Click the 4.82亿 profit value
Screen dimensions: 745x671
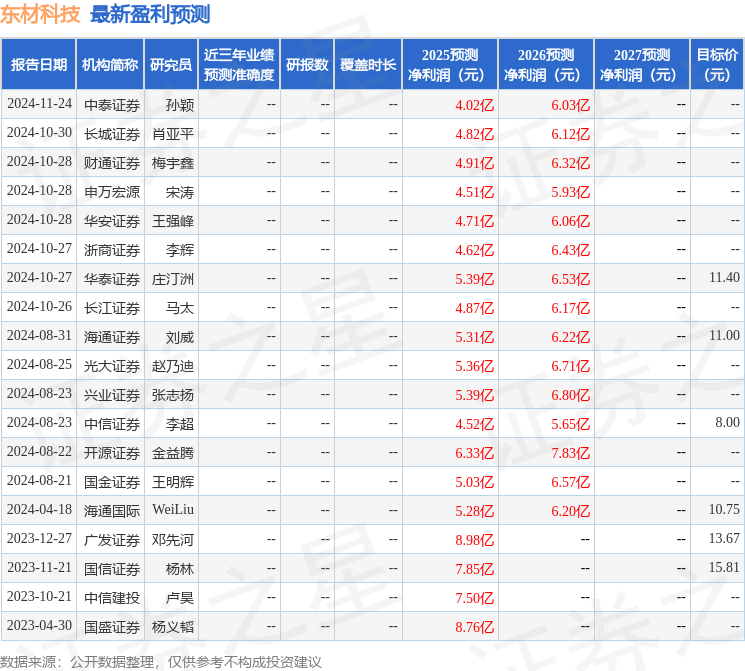tap(475, 134)
